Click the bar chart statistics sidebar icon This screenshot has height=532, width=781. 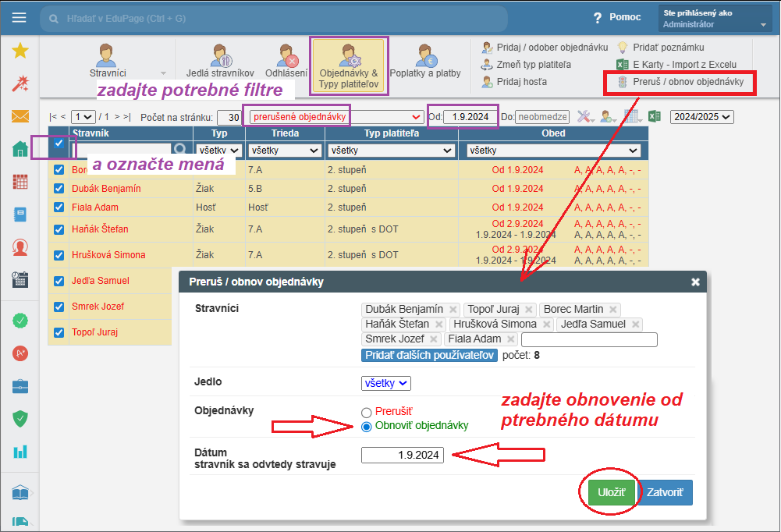pyautogui.click(x=20, y=451)
